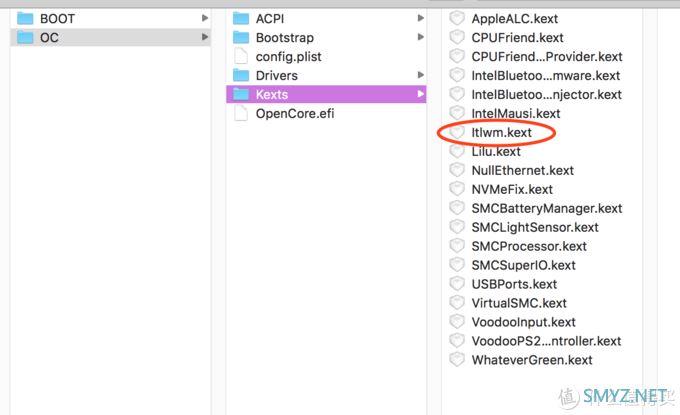Click the SMCBatteryManager.kext icon
Viewport: 680px width, 415px height.
click(x=457, y=208)
